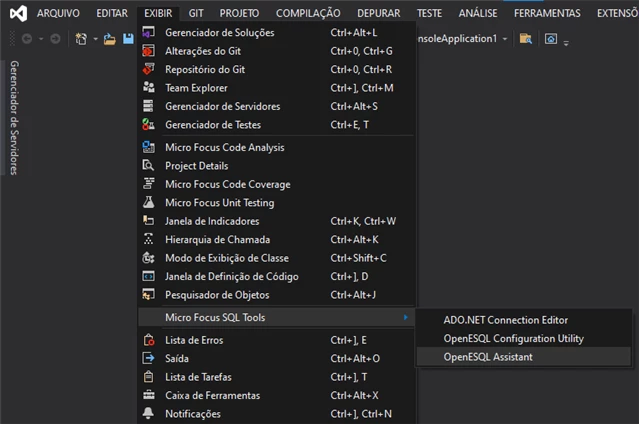
Task: Click the Gerenciador de Soluções icon
Action: [x=148, y=32]
